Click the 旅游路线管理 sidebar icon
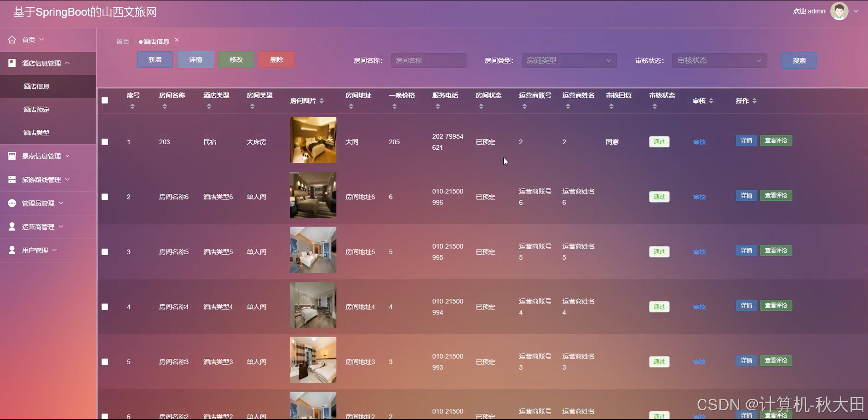The image size is (868, 420). pyautogui.click(x=12, y=180)
